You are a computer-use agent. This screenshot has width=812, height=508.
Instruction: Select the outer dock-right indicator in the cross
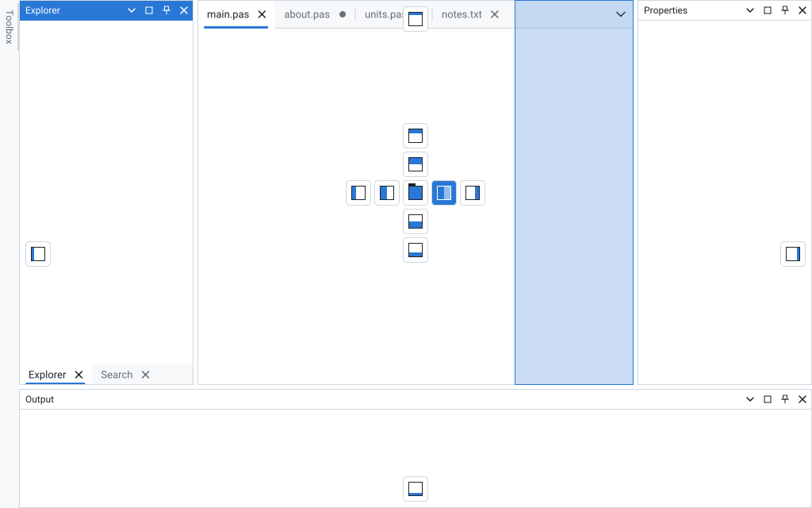[473, 193]
